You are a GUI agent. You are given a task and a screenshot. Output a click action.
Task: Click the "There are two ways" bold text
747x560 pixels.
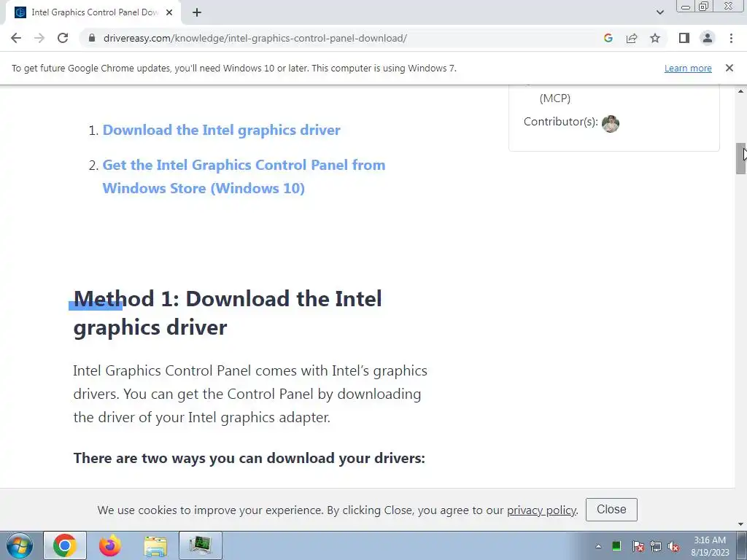point(249,458)
